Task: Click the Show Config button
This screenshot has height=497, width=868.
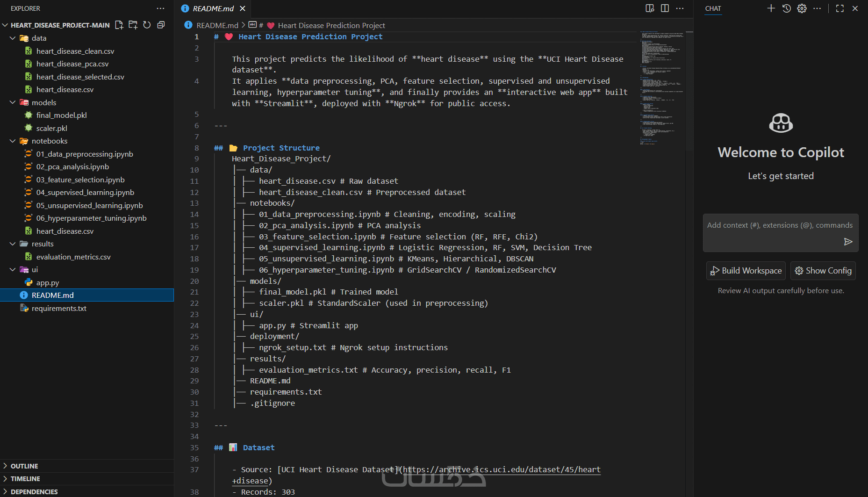Action: tap(823, 271)
